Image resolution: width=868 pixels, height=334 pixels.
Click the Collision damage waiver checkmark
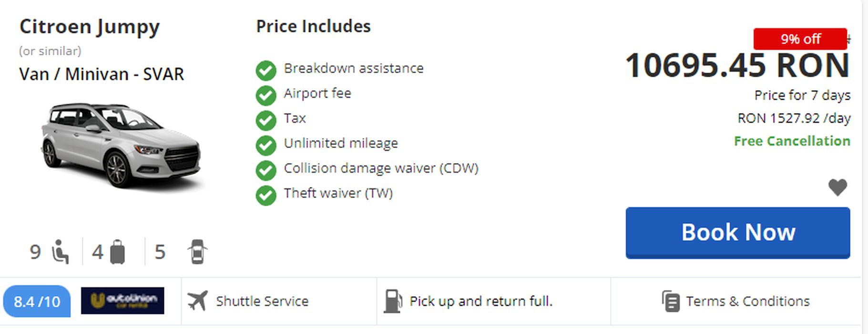click(266, 170)
